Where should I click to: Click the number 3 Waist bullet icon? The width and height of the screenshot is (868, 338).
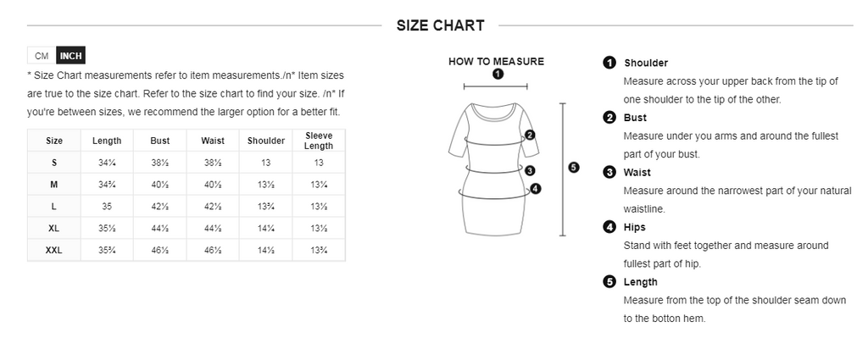coord(609,172)
